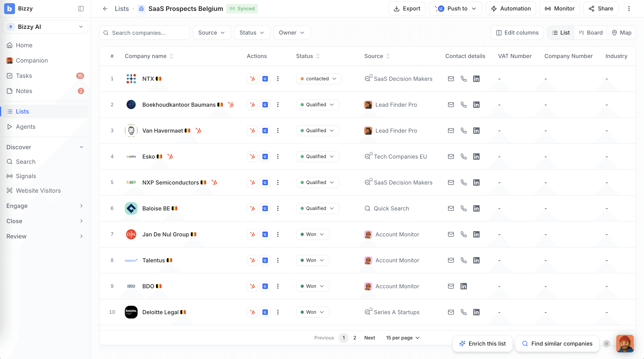Click email icon for Talentus
Viewport: 644px width, 359px height.
coord(451,260)
